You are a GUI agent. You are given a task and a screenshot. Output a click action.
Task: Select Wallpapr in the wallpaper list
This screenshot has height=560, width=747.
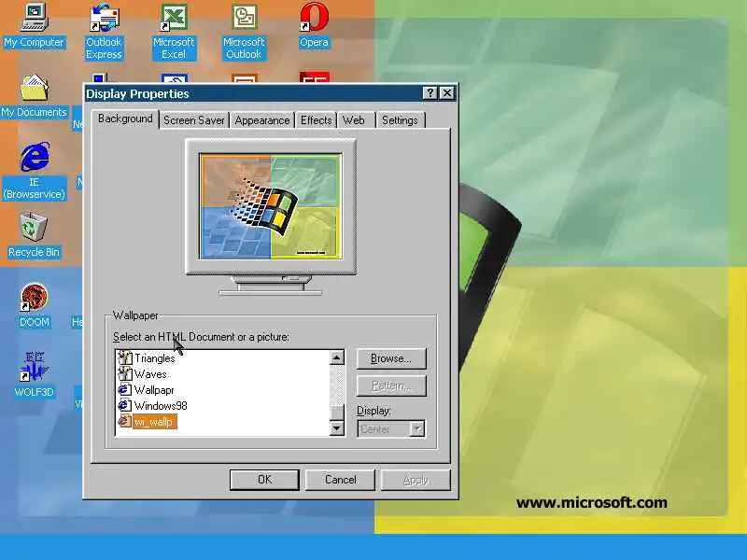pyautogui.click(x=154, y=390)
